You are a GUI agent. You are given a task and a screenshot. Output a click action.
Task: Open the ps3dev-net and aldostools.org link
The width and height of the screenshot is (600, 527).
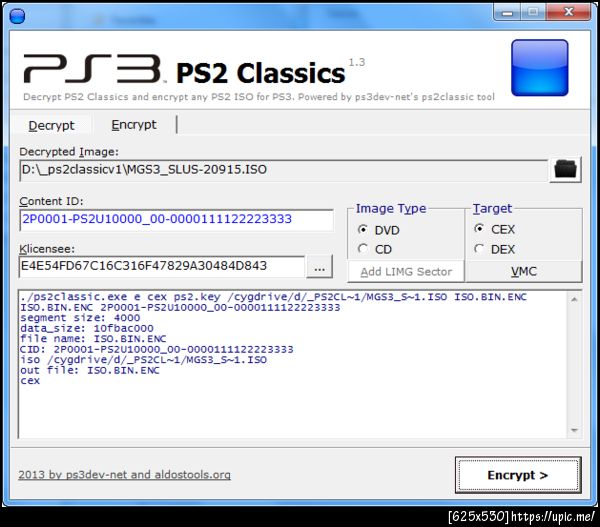pyautogui.click(x=124, y=475)
